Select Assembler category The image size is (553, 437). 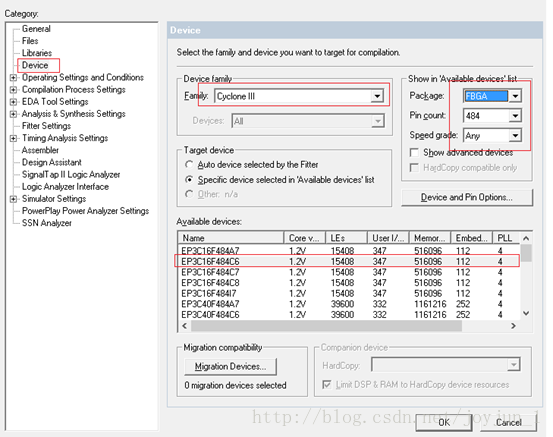tap(40, 150)
